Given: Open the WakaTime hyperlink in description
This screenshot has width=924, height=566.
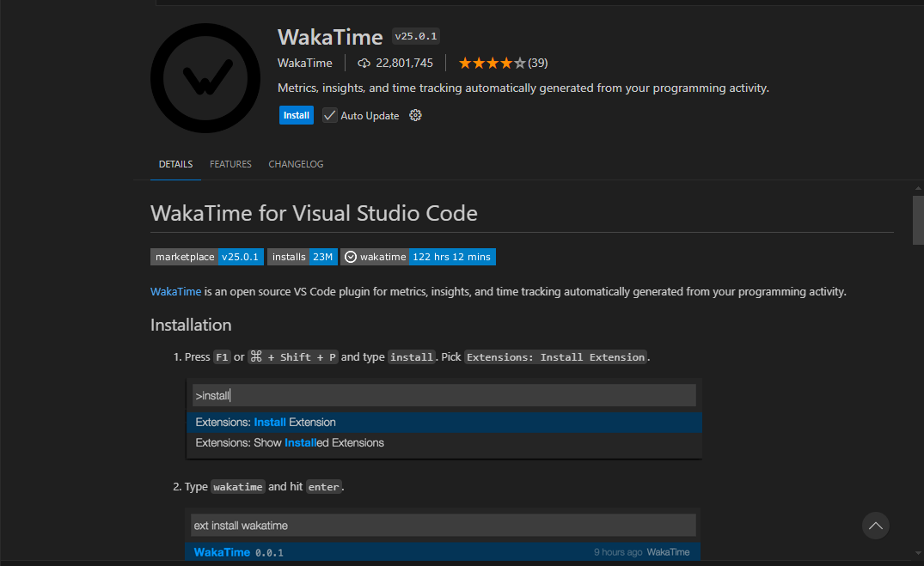Looking at the screenshot, I should 175,291.
